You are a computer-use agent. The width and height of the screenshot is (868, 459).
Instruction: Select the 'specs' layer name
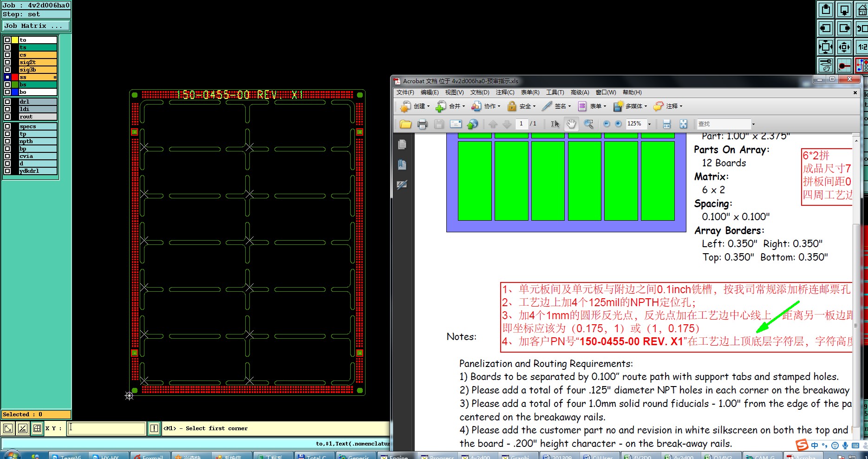(38, 126)
